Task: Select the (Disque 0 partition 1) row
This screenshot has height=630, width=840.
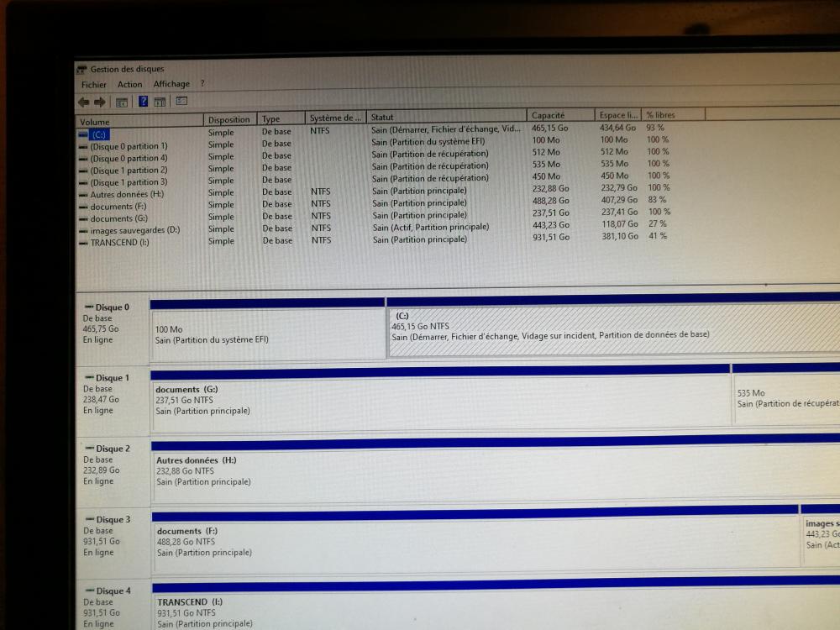Action: tap(129, 146)
